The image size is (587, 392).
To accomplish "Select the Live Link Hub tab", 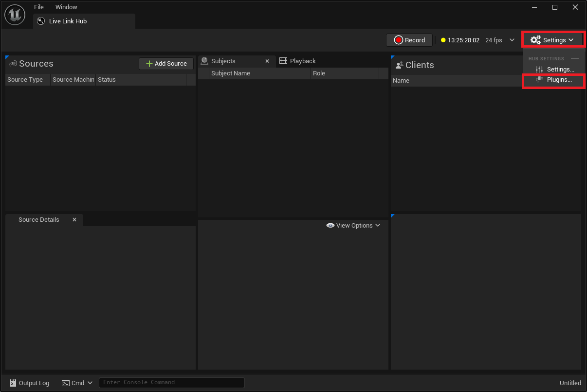I will click(x=68, y=21).
